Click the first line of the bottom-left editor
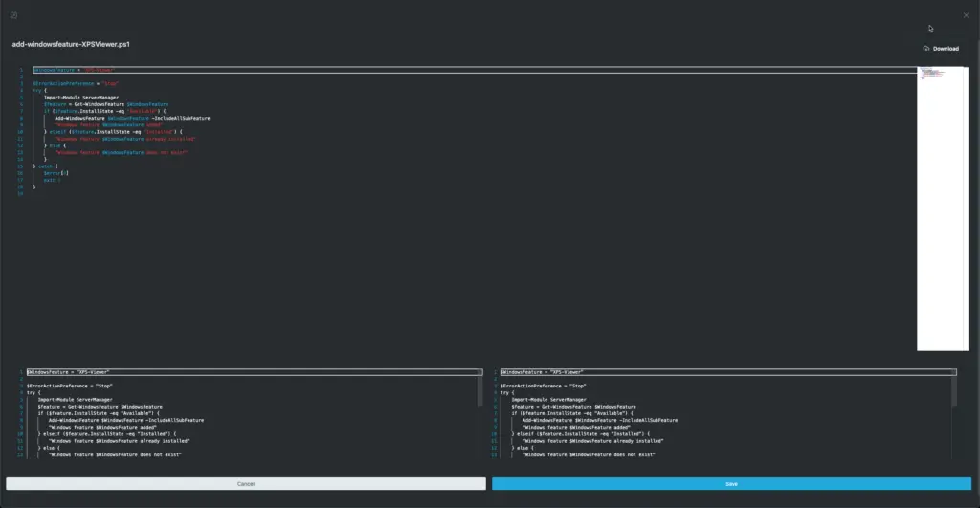This screenshot has width=980, height=508. (x=255, y=372)
